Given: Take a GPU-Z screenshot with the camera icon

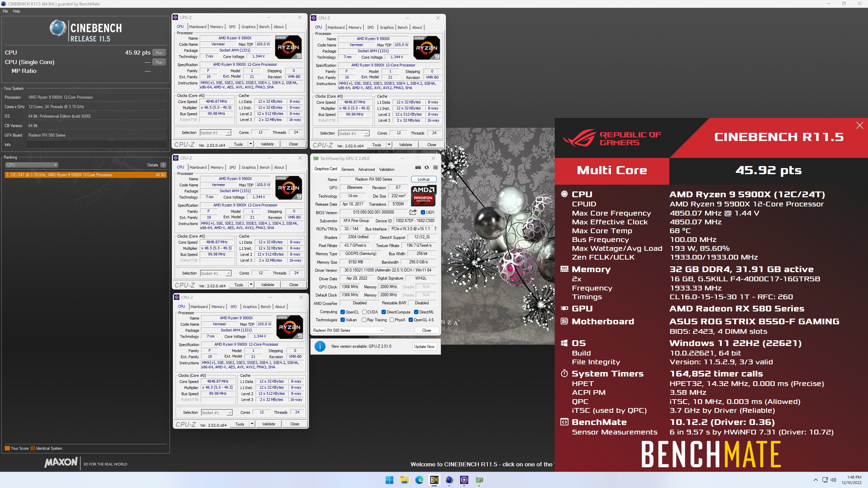Looking at the screenshot, I should [418, 167].
